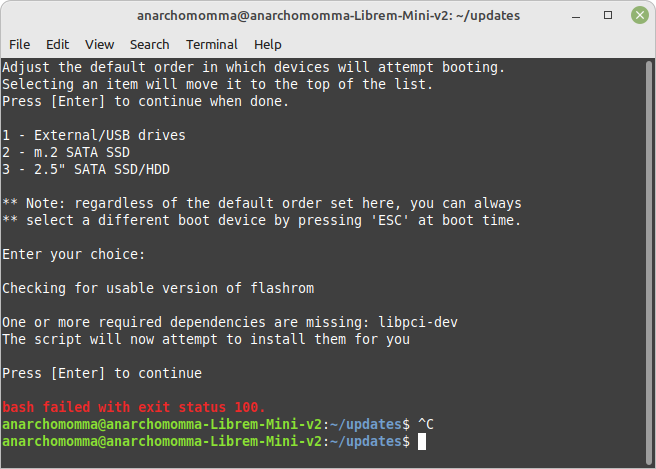The width and height of the screenshot is (656, 469).
Task: Click the '2.5" SATA SSD/HDD' option line
Action: coord(86,169)
